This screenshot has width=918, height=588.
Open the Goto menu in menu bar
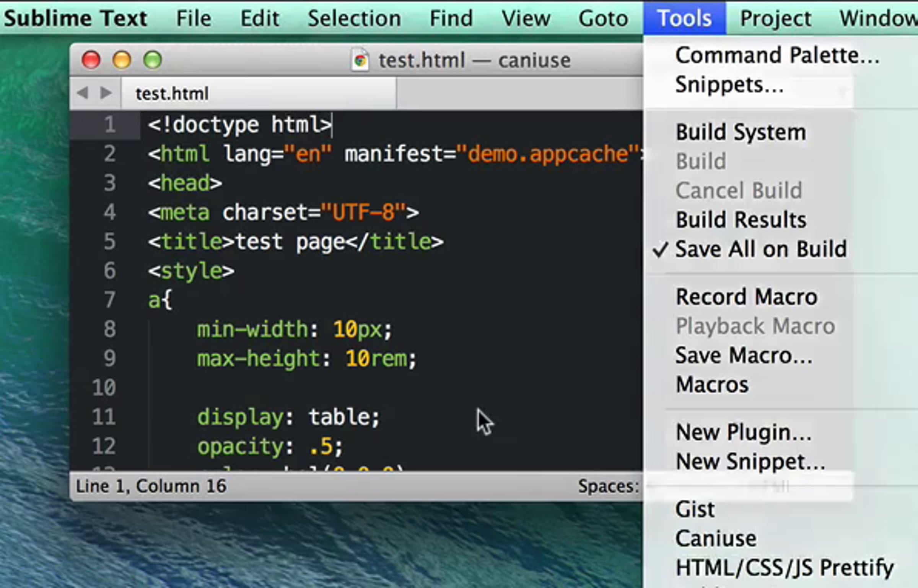[603, 18]
